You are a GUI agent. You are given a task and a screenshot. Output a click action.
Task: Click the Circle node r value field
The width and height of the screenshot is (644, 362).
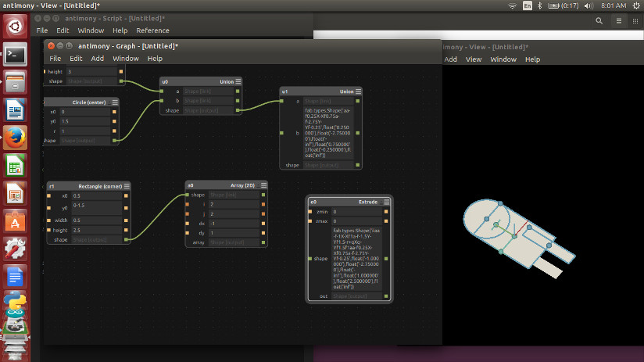(84, 131)
